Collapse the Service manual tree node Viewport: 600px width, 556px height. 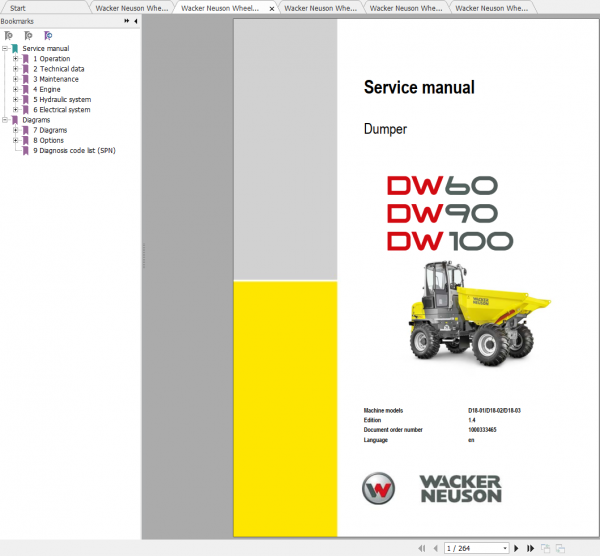pos(5,49)
